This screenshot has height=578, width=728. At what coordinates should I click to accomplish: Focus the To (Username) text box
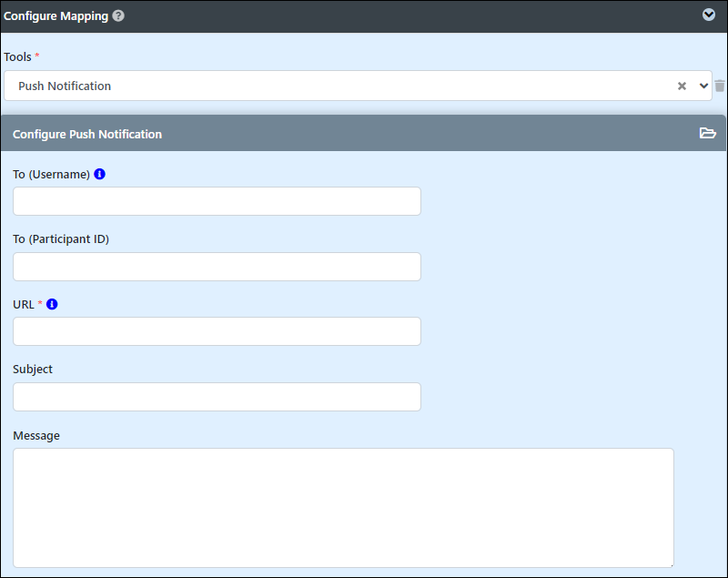click(217, 201)
